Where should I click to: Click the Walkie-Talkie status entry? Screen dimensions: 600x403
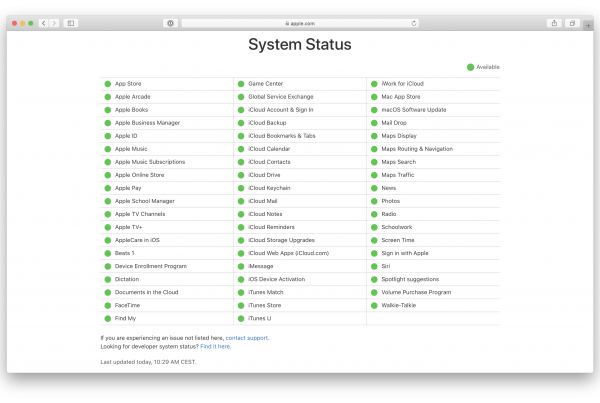tap(397, 305)
